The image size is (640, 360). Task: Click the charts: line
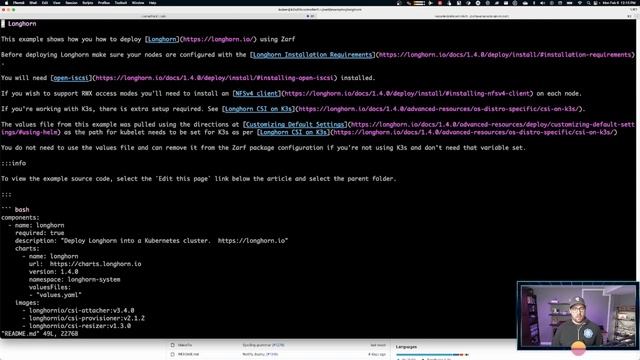27,248
